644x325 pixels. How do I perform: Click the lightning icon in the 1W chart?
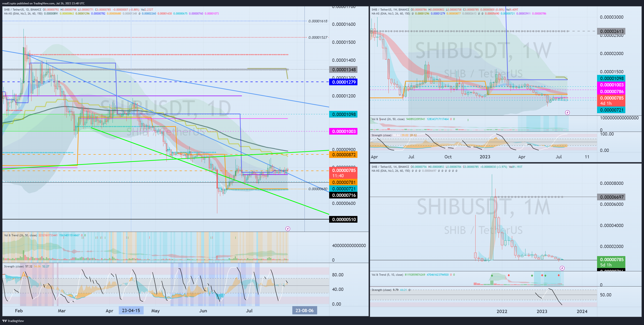coord(568,113)
